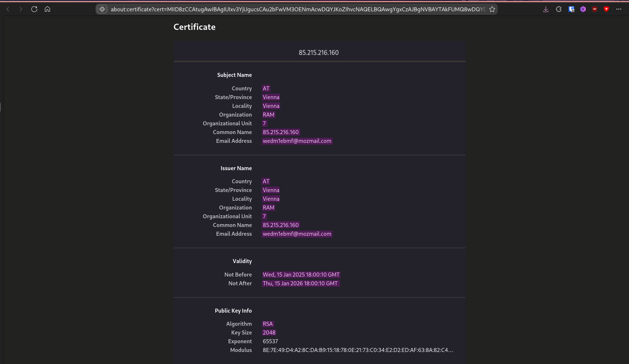The height and width of the screenshot is (364, 629).
Task: Click Subject Name Common Name 85.215.216.160
Action: (281, 132)
